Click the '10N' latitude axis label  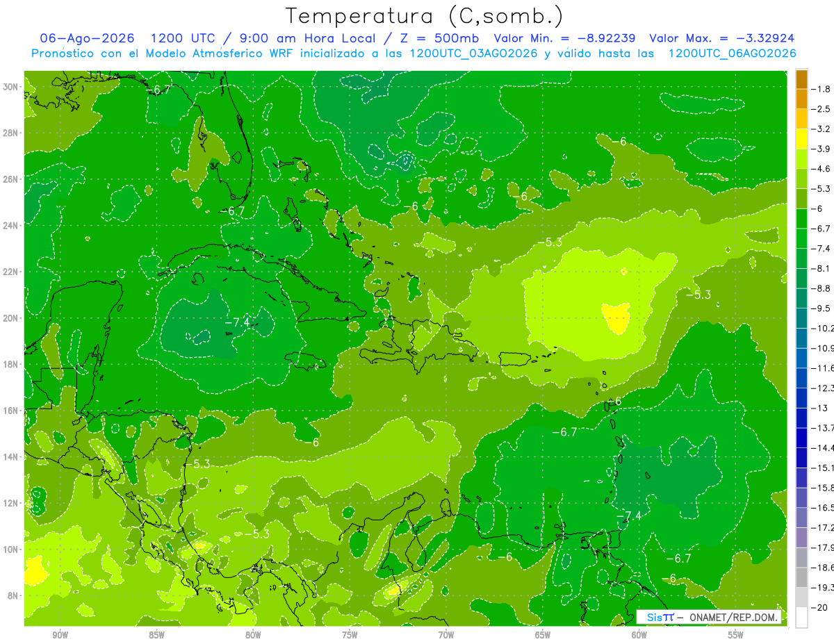(12, 550)
